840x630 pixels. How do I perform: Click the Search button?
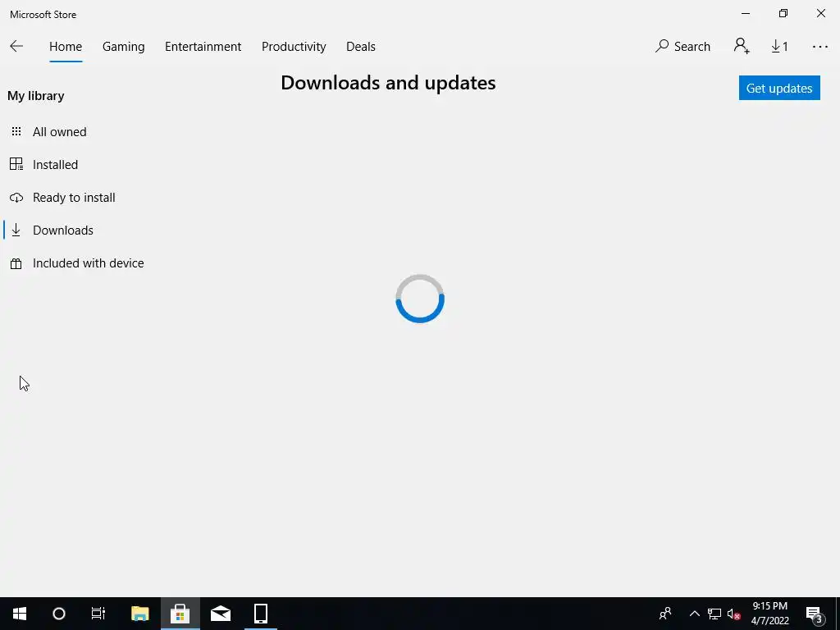682,46
